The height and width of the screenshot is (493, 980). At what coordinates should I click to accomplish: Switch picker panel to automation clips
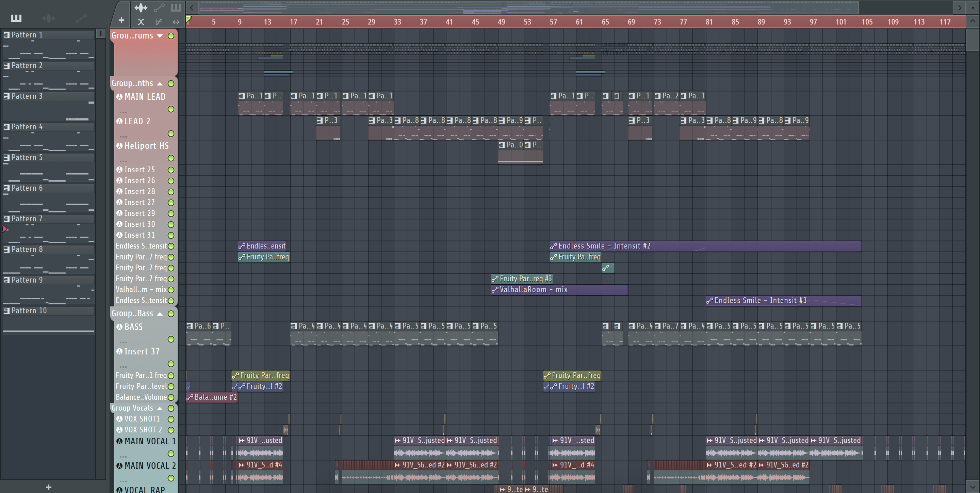[x=81, y=18]
